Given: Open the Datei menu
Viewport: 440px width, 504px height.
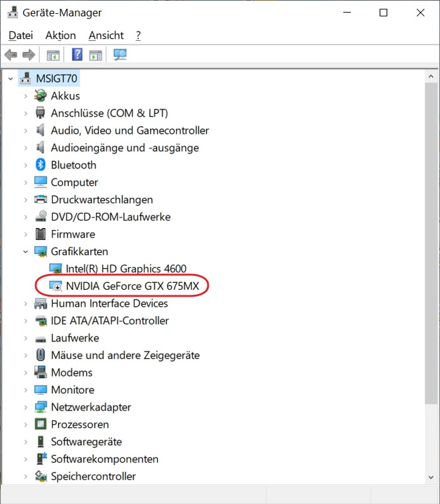Looking at the screenshot, I should 21,35.
